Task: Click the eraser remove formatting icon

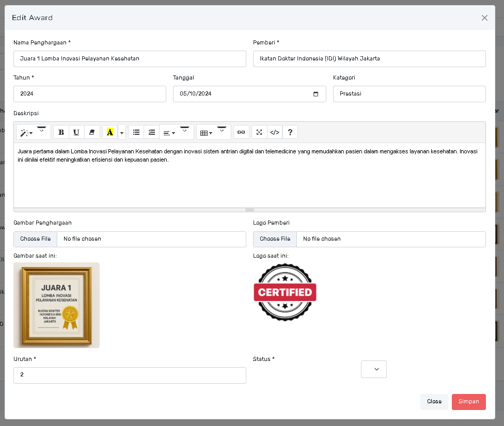Action: click(92, 132)
